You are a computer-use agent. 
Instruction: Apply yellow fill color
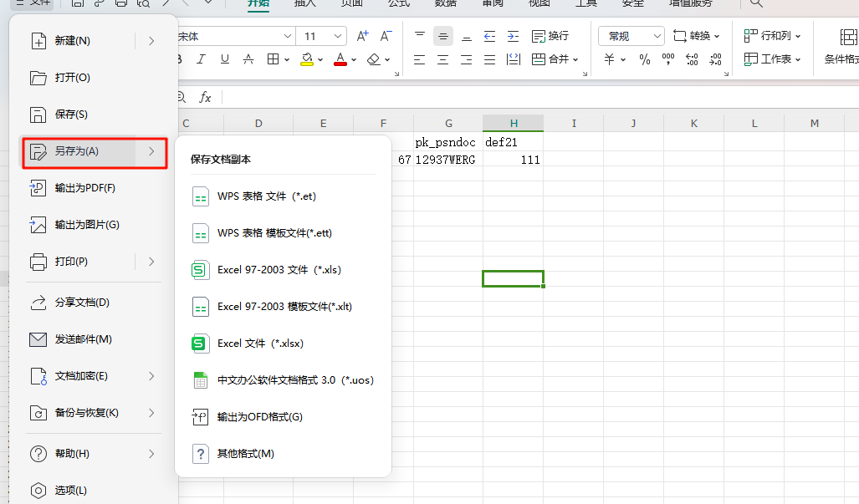point(307,59)
